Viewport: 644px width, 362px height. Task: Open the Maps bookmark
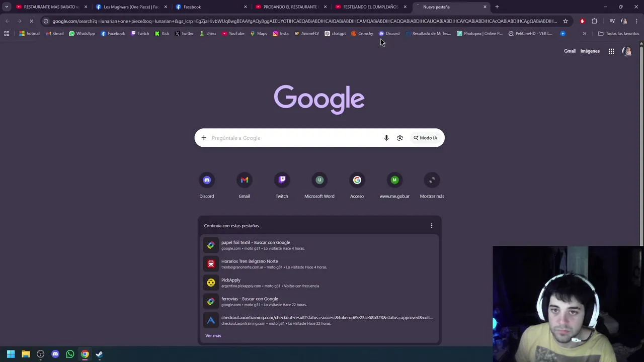pos(259,34)
